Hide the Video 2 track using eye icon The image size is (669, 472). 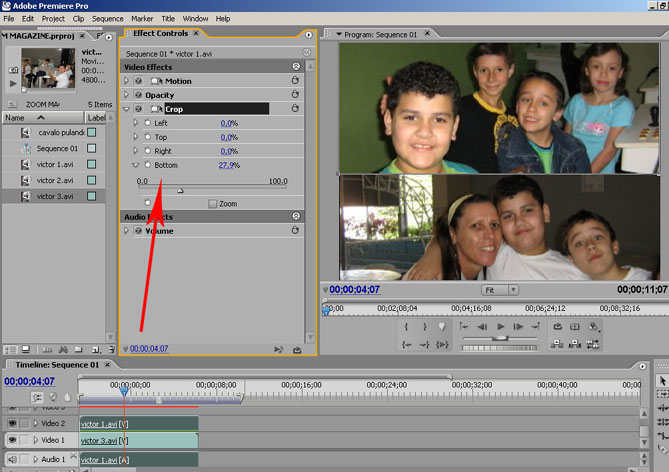(x=13, y=423)
